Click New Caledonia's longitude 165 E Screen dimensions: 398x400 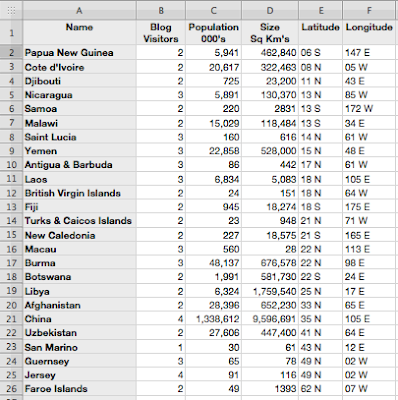(x=369, y=235)
